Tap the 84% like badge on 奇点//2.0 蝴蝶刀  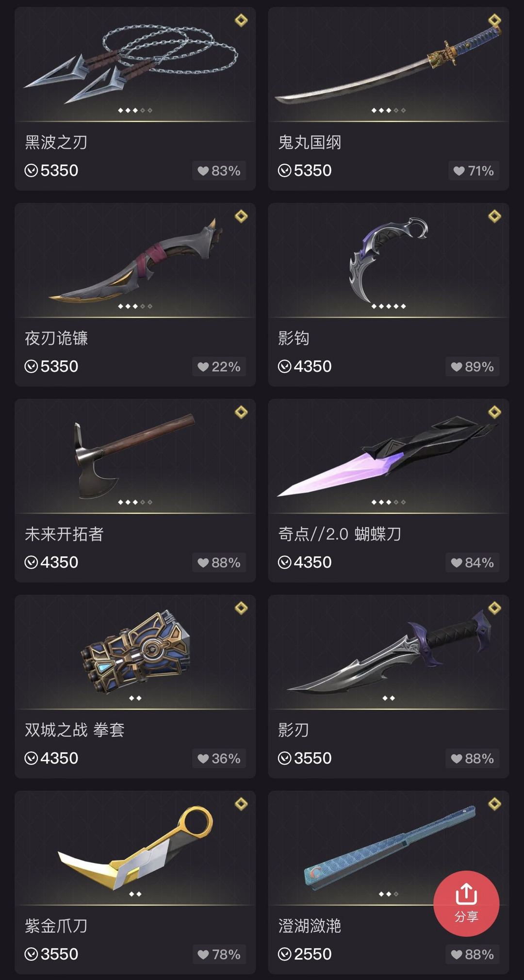click(x=473, y=563)
